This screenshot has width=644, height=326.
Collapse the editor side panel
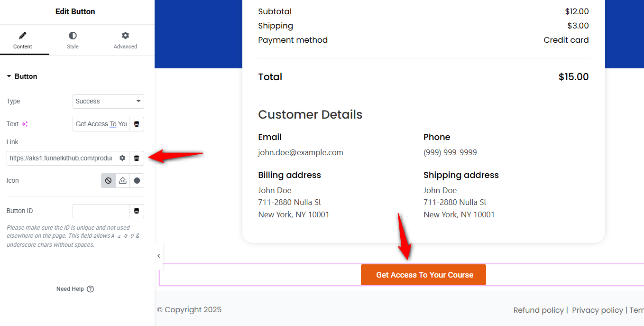pos(158,256)
